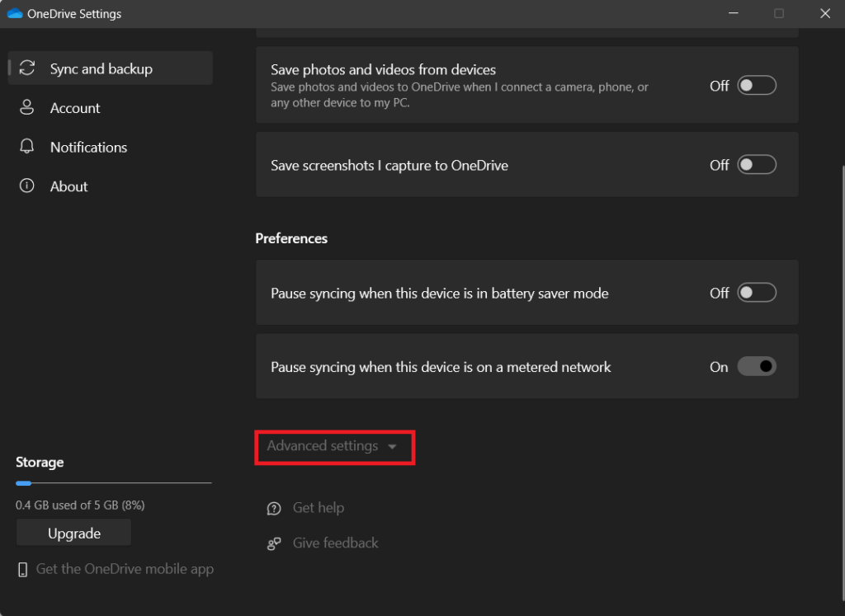845x616 pixels.
Task: Click the OneDrive cloud icon in title bar
Action: pos(15,13)
